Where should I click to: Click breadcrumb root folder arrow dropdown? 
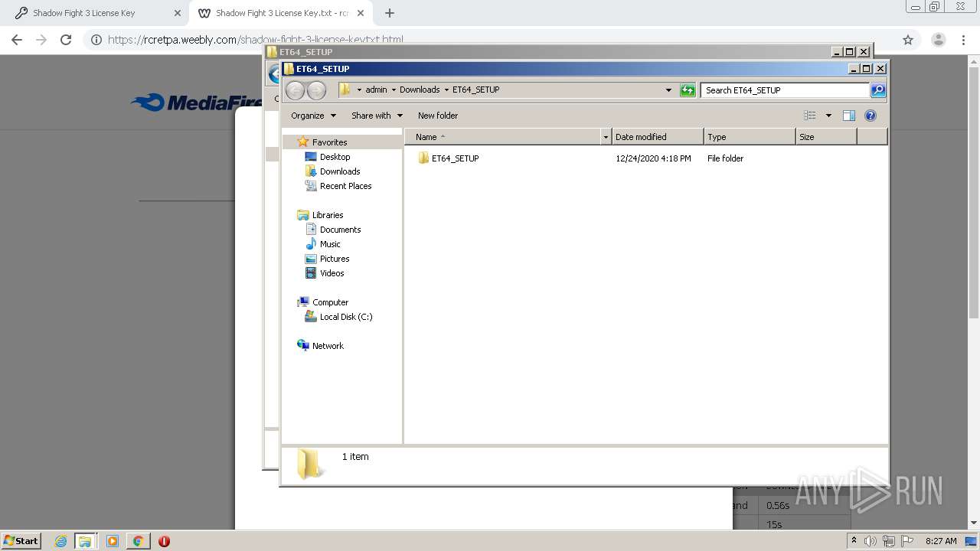pos(359,90)
